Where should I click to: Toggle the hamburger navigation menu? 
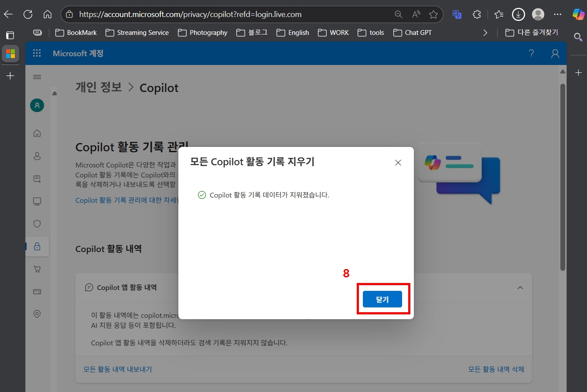pyautogui.click(x=37, y=77)
